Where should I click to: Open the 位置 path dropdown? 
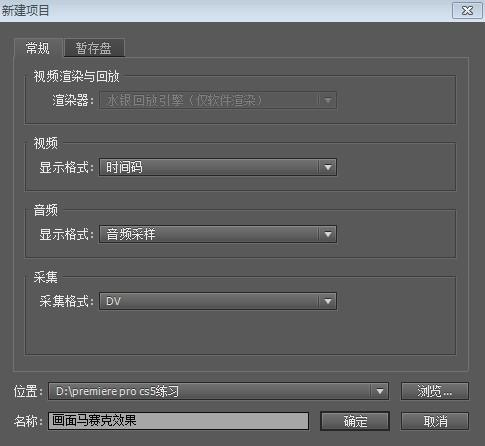(218, 391)
